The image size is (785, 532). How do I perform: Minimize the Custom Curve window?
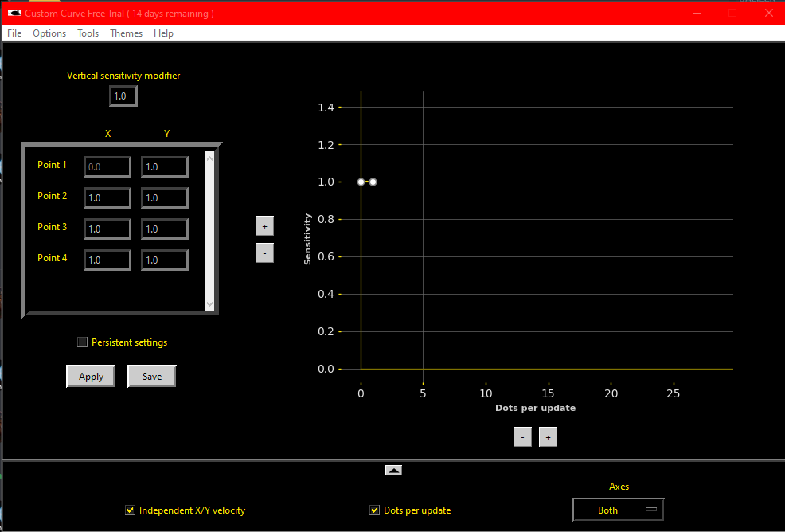(x=697, y=13)
